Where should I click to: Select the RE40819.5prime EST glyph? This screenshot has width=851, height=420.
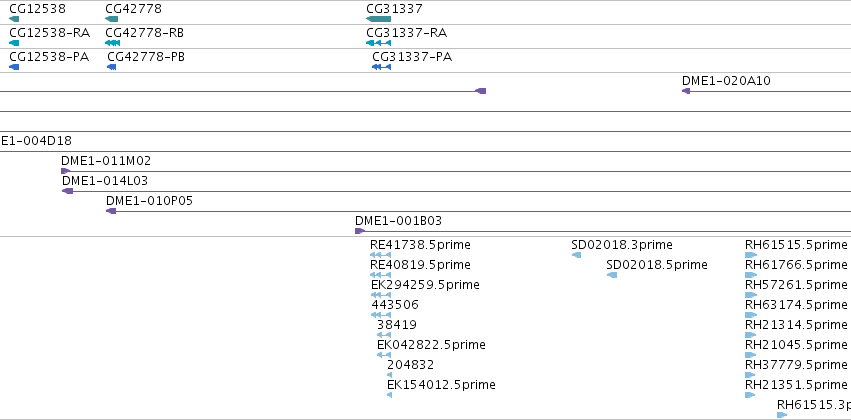pyautogui.click(x=380, y=275)
